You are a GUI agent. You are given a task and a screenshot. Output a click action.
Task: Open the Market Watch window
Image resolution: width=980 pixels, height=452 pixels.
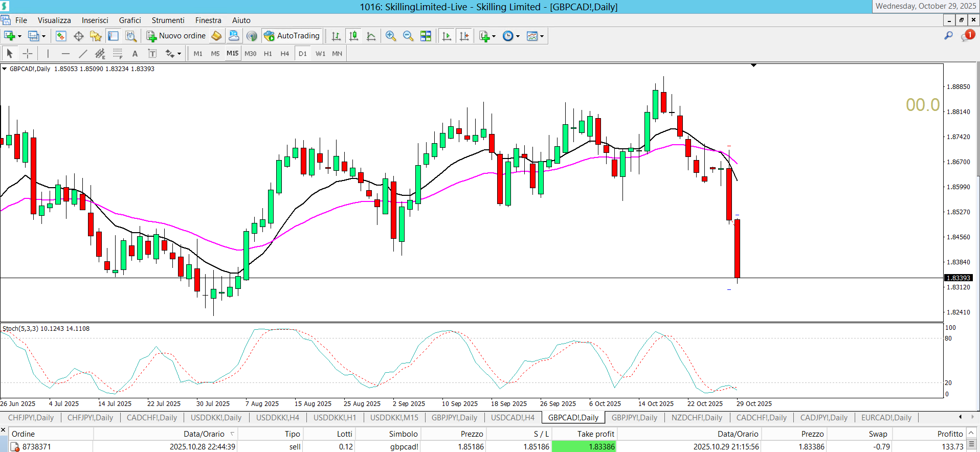61,36
